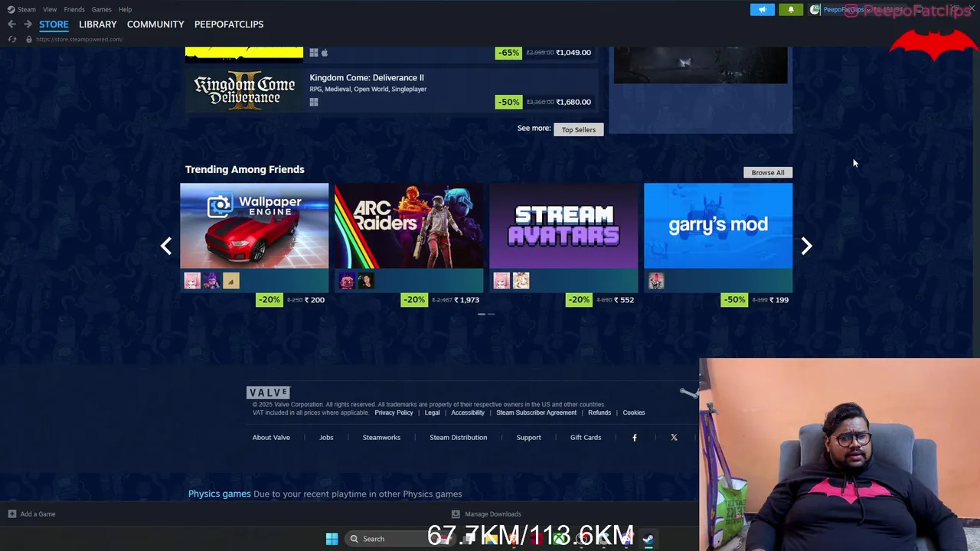
Task: Open the Steamworks footer link
Action: point(381,438)
